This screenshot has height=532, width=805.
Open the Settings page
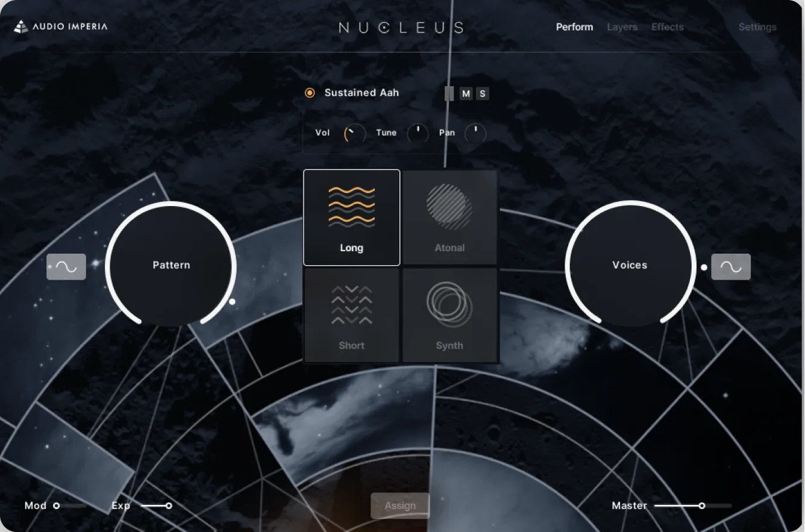tap(757, 27)
